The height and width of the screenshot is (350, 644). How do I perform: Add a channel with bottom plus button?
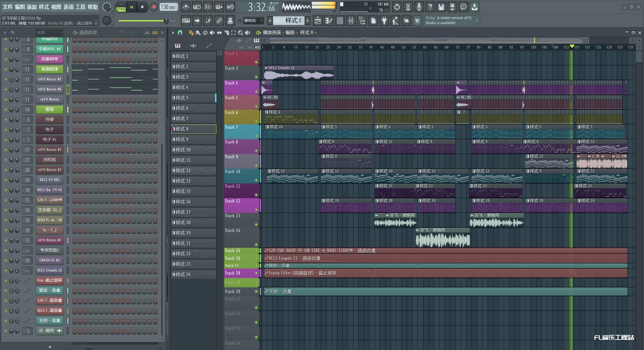click(x=50, y=347)
